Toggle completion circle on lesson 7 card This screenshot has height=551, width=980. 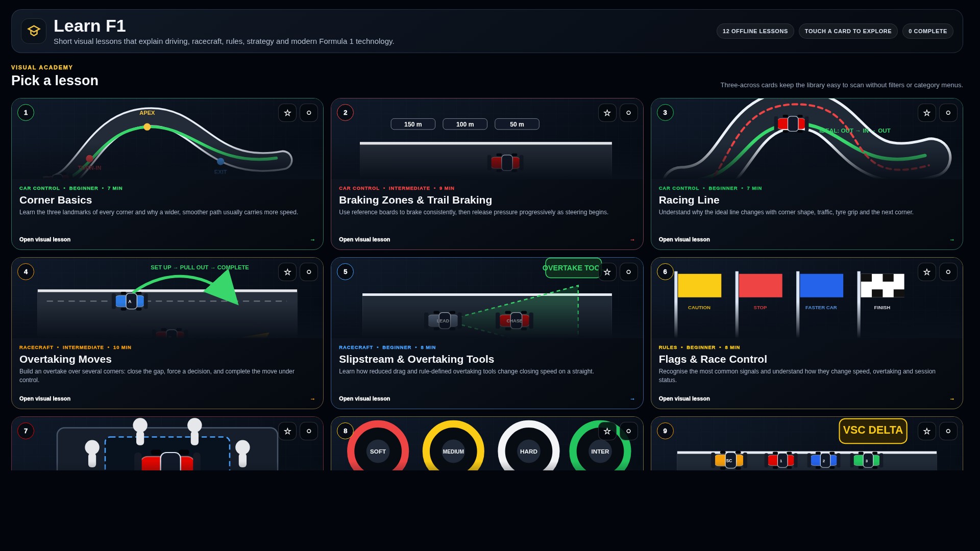(x=309, y=431)
